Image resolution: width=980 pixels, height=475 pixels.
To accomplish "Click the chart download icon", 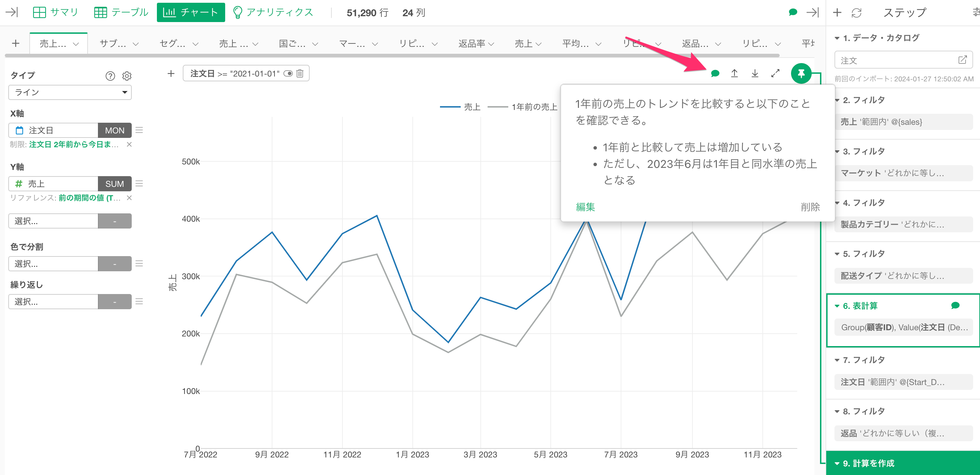I will pos(755,73).
